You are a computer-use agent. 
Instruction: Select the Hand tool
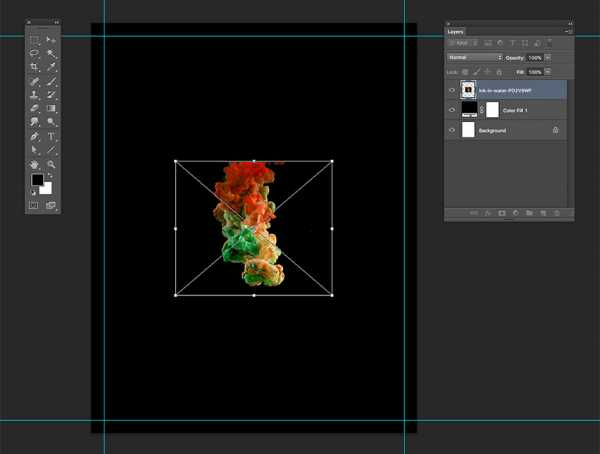[x=34, y=163]
